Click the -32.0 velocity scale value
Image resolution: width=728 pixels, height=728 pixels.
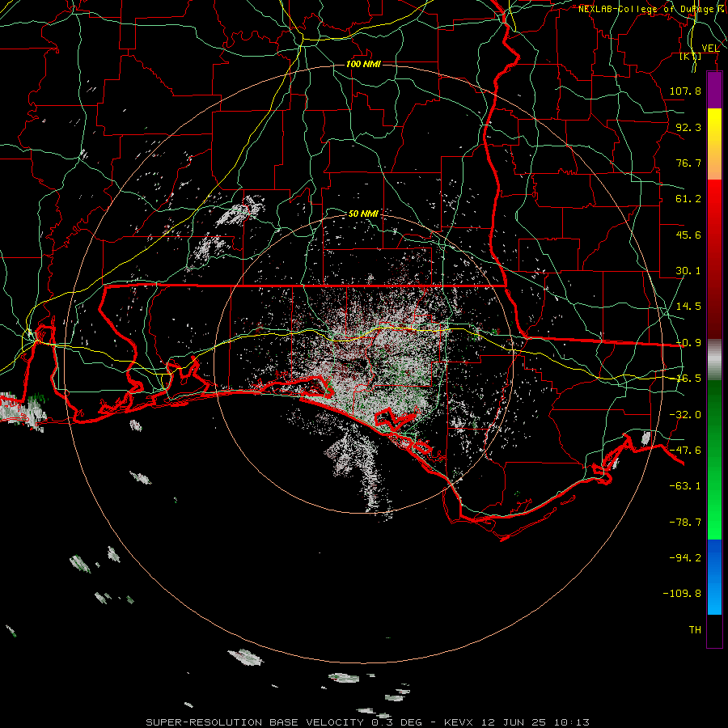click(x=685, y=415)
